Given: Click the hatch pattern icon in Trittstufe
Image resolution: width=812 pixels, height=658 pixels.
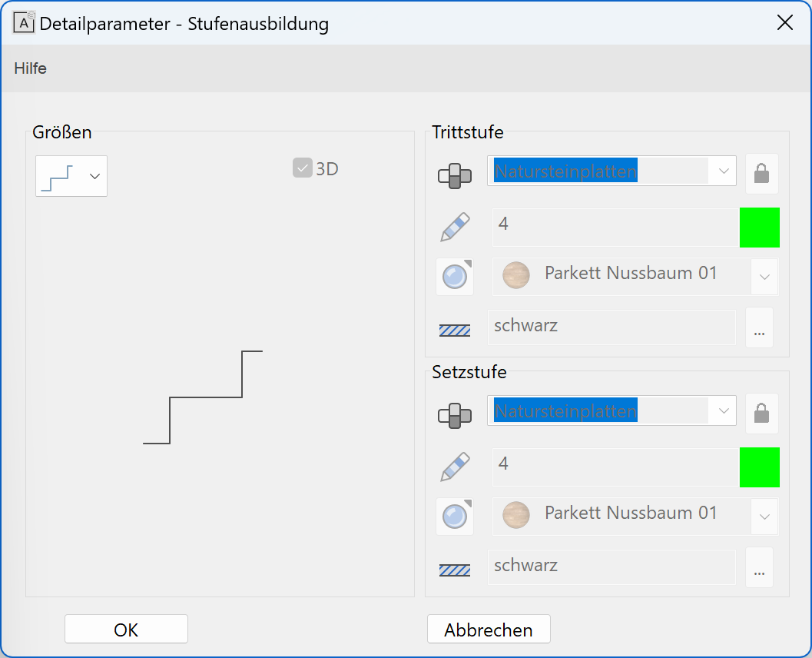Looking at the screenshot, I should tap(454, 331).
